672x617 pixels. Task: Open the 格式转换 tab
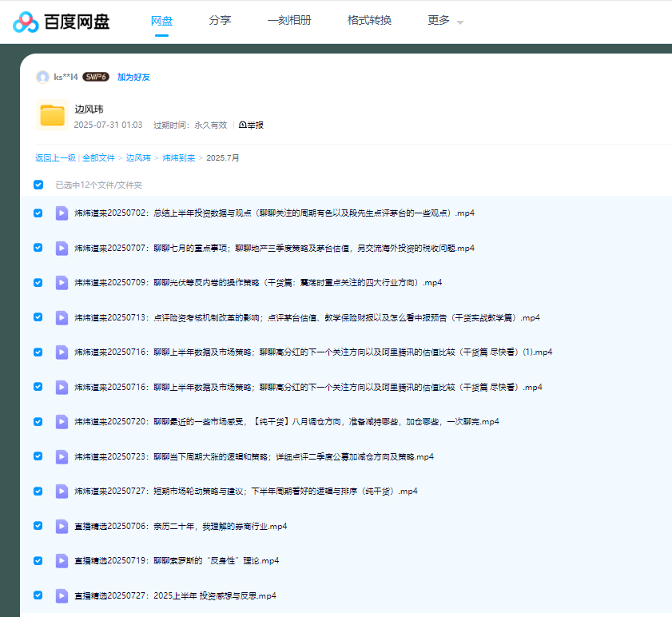click(369, 21)
